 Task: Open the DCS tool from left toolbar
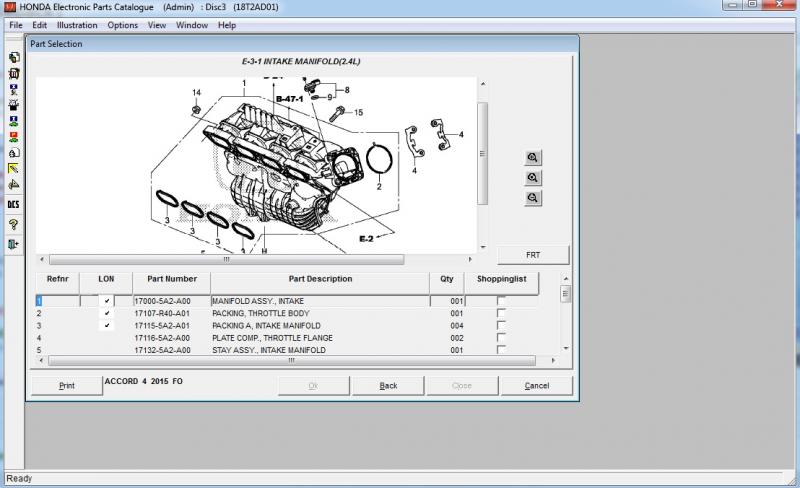pyautogui.click(x=14, y=204)
